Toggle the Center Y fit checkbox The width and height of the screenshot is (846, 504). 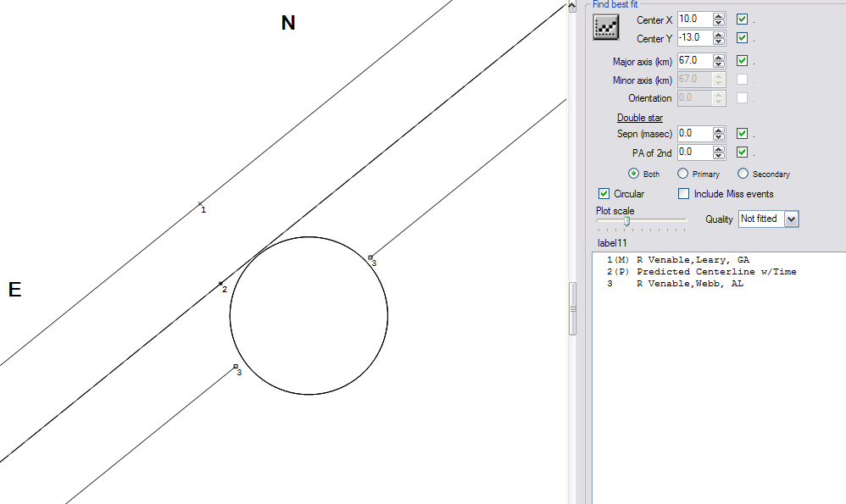742,38
